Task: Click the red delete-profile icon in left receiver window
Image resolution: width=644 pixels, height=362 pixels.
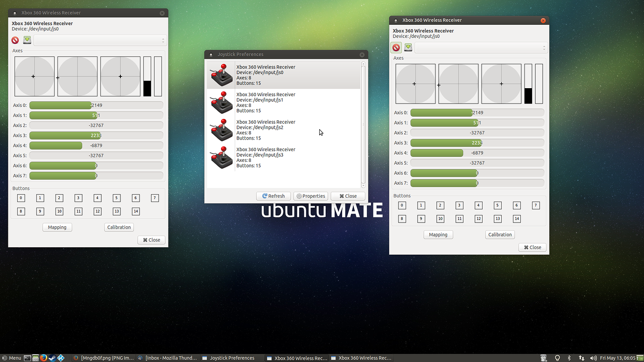Action: tap(15, 41)
